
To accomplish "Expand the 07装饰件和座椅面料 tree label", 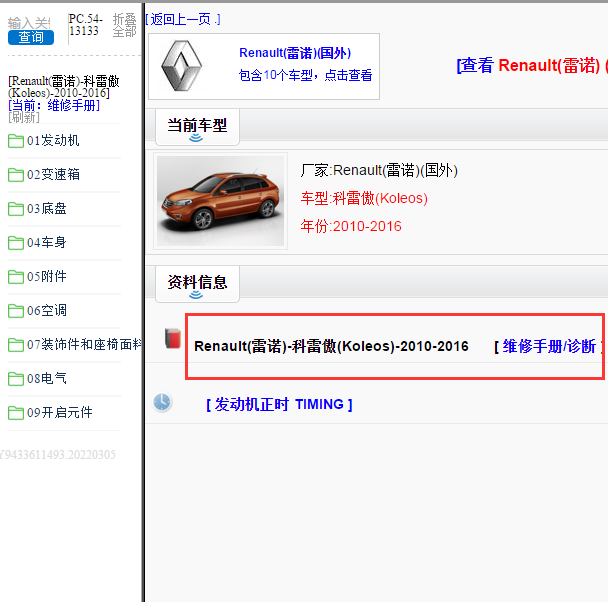I will [84, 344].
